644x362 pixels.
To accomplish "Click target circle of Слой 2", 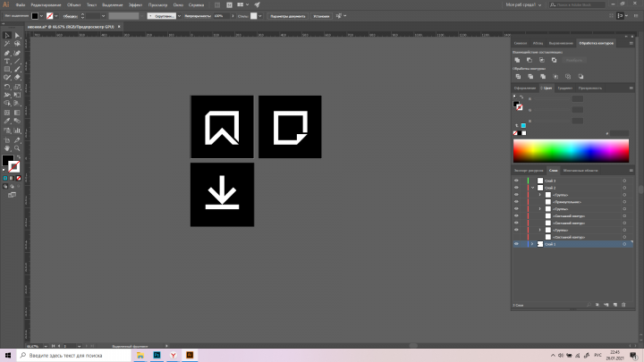I will 624,188.
